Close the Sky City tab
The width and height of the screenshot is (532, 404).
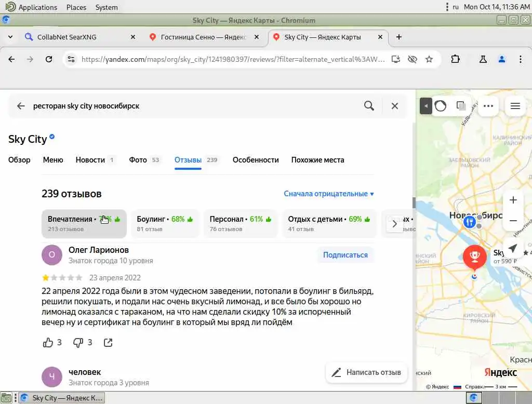pos(380,37)
